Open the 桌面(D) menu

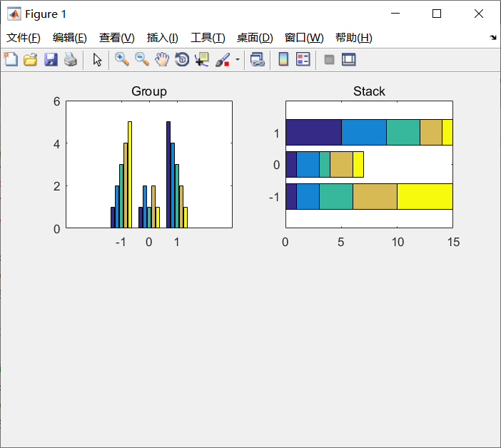pos(255,38)
